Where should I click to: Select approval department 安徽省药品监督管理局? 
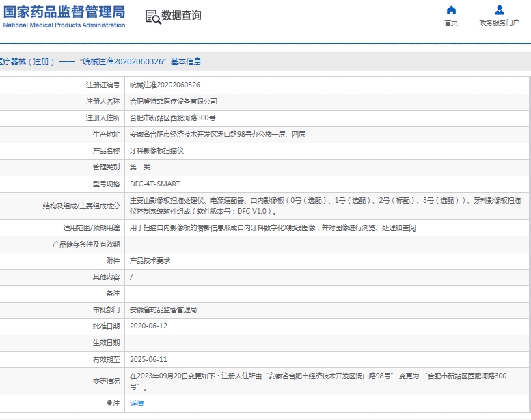pos(163,309)
